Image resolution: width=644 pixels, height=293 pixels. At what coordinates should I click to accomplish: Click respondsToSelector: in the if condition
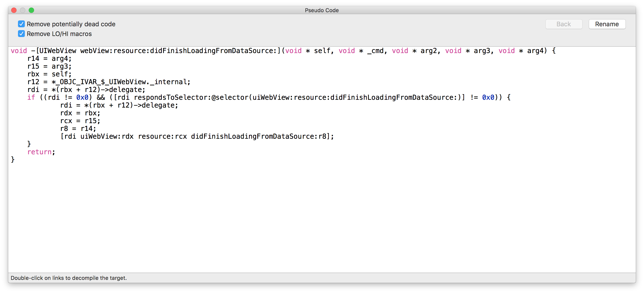tap(172, 97)
